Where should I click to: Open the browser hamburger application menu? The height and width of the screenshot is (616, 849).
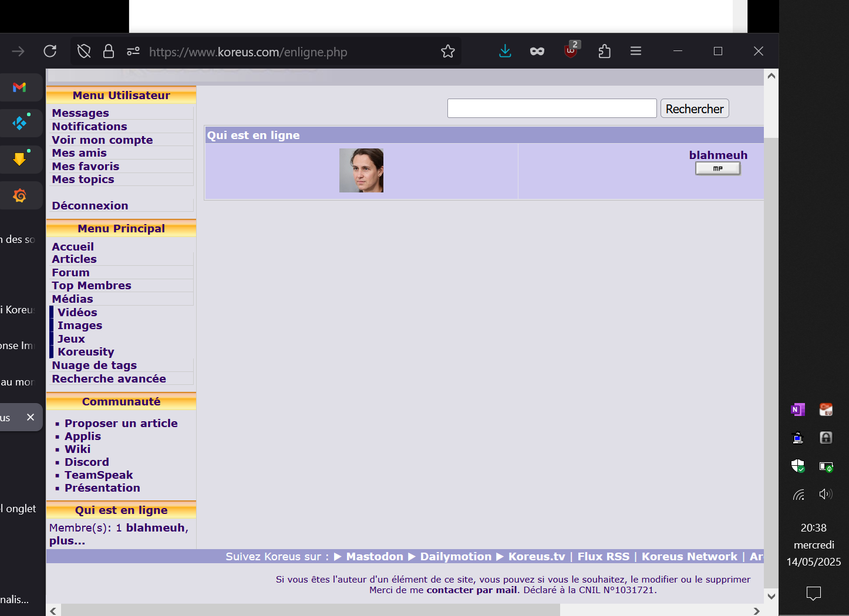coord(635,52)
